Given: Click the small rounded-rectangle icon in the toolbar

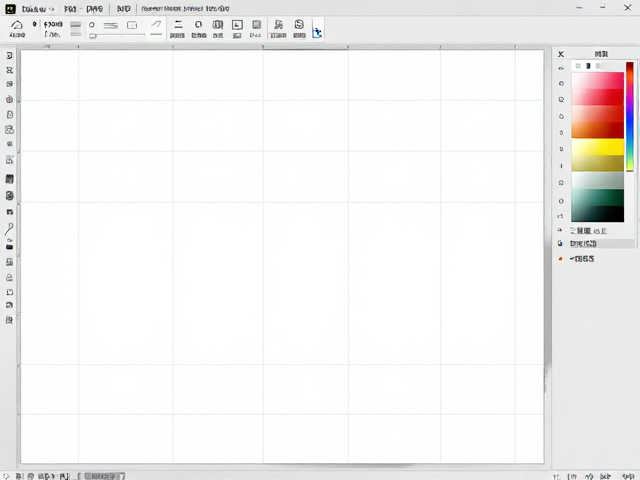Looking at the screenshot, I should pyautogui.click(x=132, y=25).
